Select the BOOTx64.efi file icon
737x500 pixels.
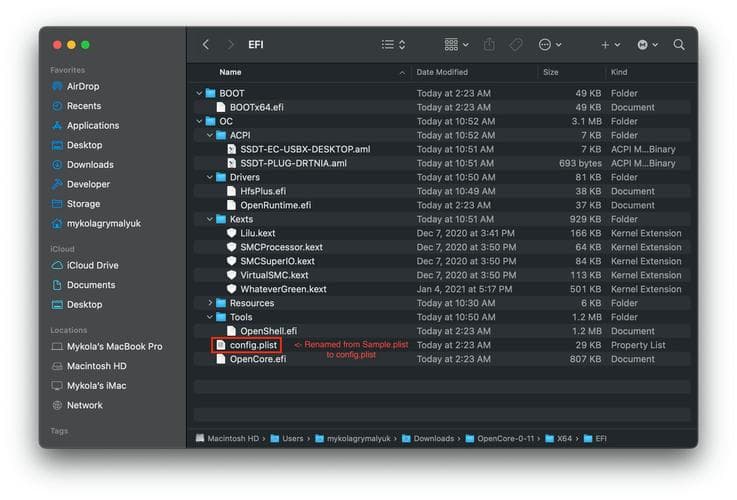(x=220, y=107)
